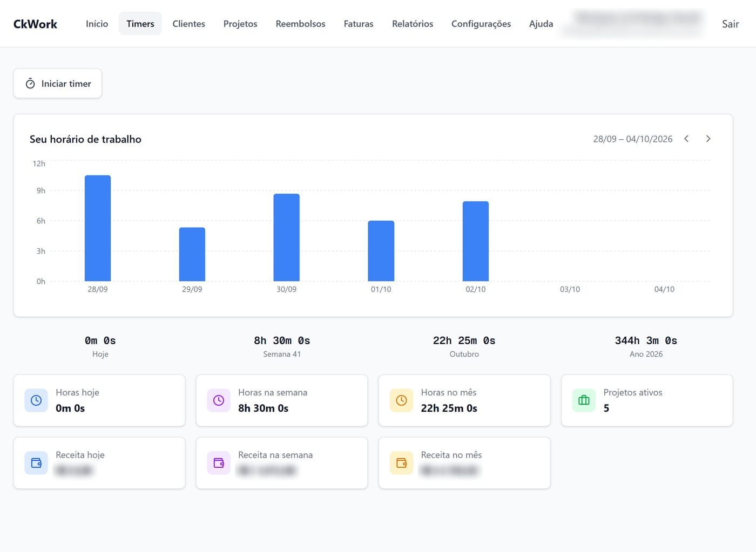Open the Projetos section

240,24
